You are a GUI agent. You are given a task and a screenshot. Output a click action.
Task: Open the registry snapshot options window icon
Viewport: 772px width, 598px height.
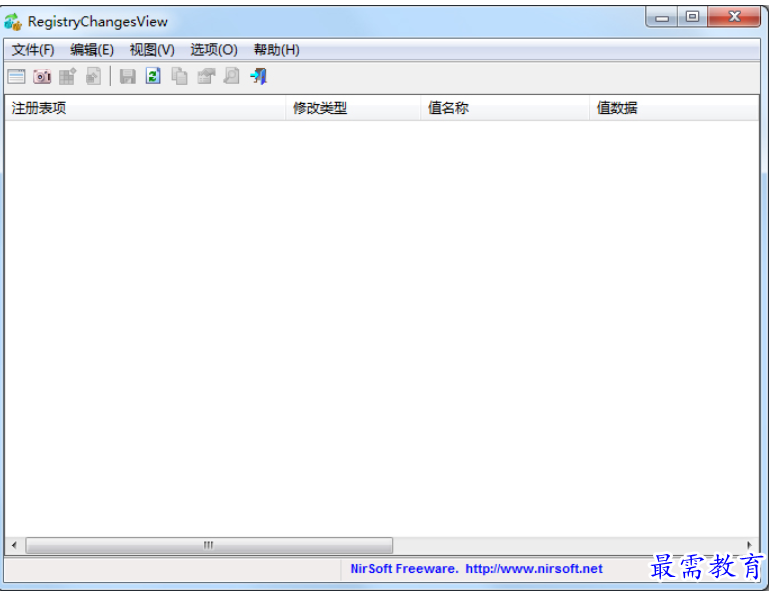point(16,77)
